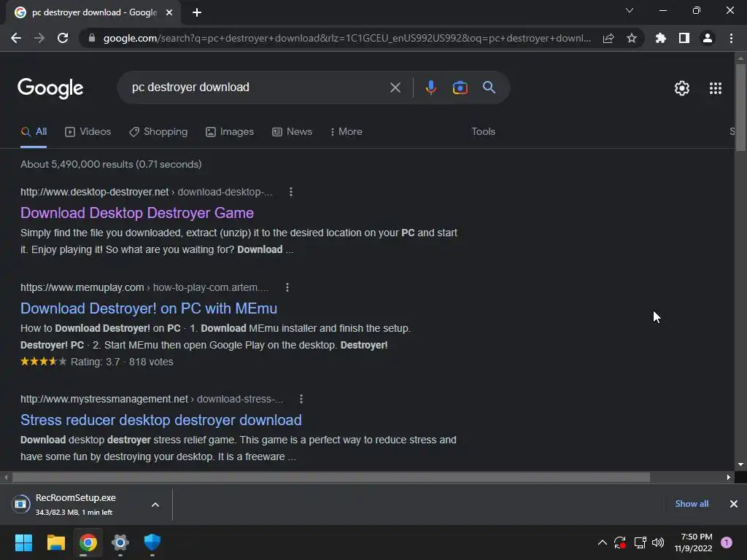This screenshot has width=747, height=560.
Task: Go forward to the next page
Action: tap(39, 38)
